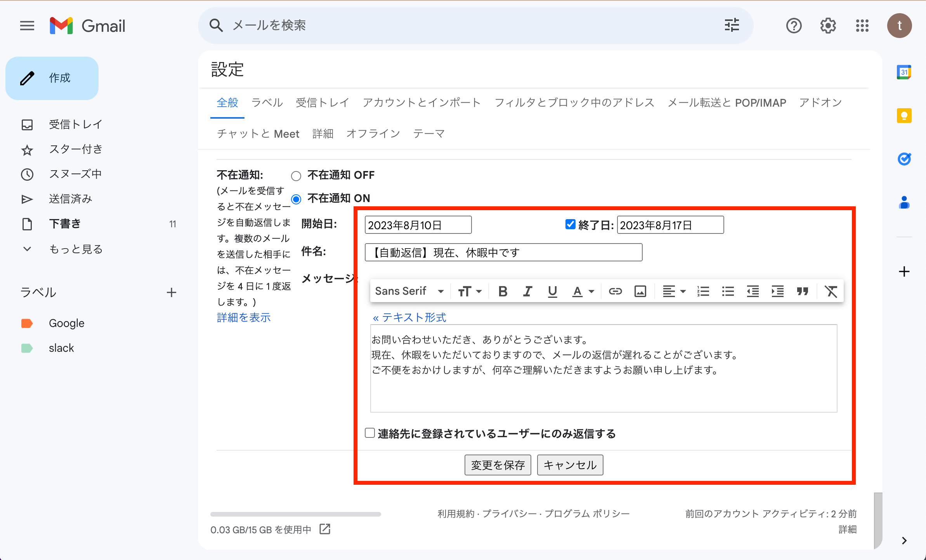This screenshot has height=560, width=926.
Task: Remove formatting icon in toolbar
Action: click(x=831, y=291)
